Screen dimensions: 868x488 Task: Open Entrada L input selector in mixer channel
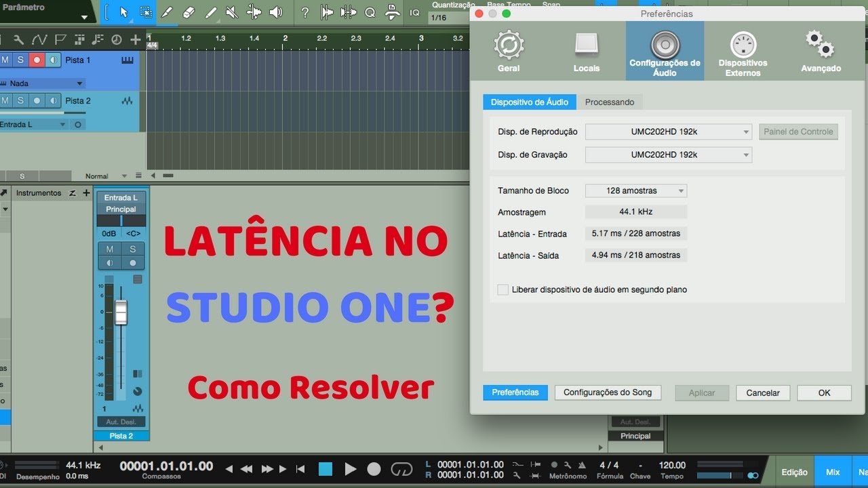(121, 198)
